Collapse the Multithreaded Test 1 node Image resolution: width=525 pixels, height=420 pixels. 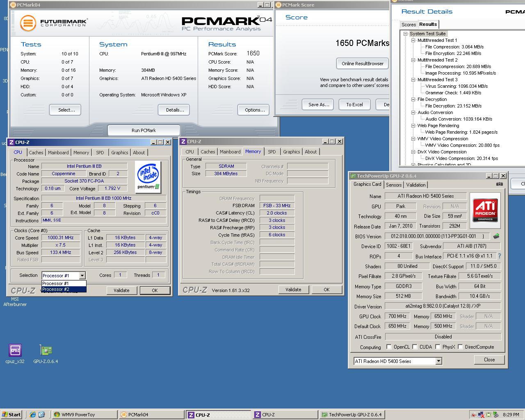[413, 40]
